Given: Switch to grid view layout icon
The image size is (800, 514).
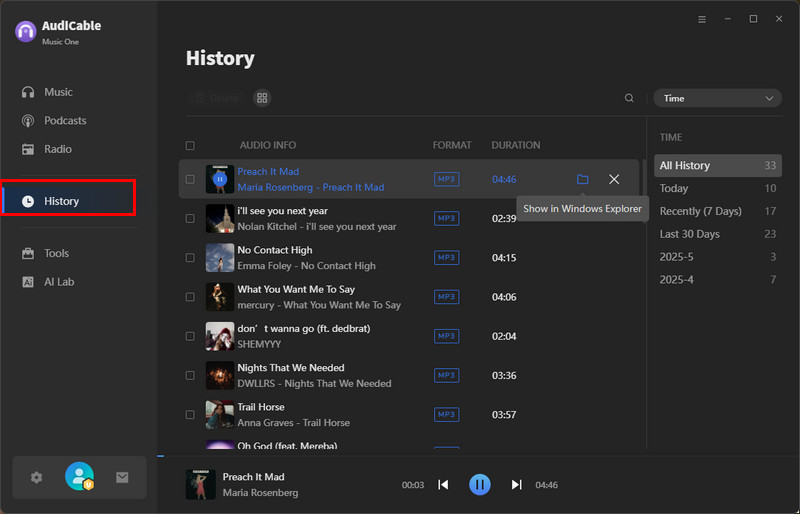Looking at the screenshot, I should [262, 98].
